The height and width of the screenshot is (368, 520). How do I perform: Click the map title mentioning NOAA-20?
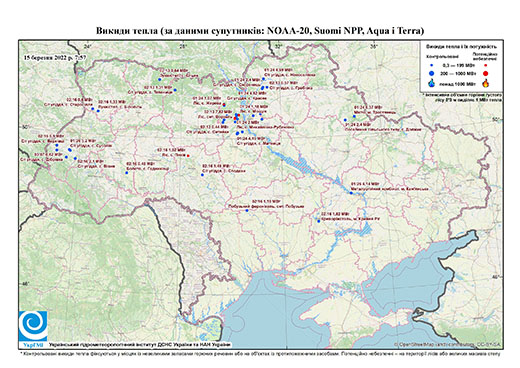point(260,31)
